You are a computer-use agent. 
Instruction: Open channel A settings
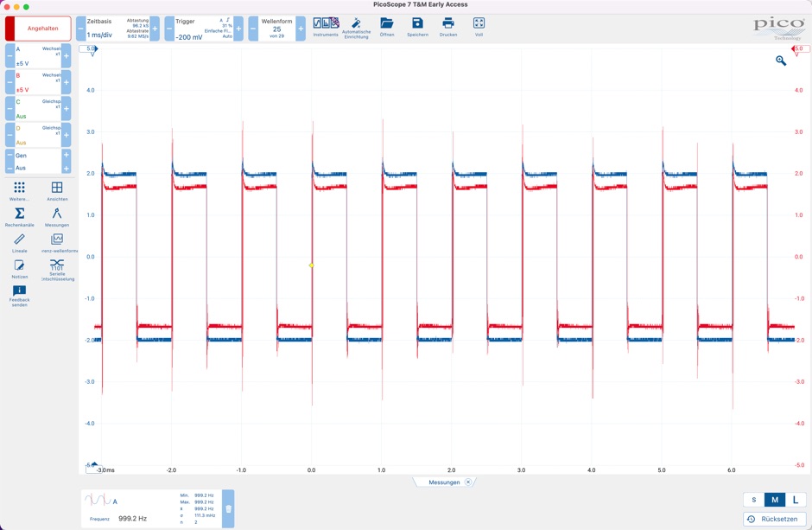tap(38, 56)
